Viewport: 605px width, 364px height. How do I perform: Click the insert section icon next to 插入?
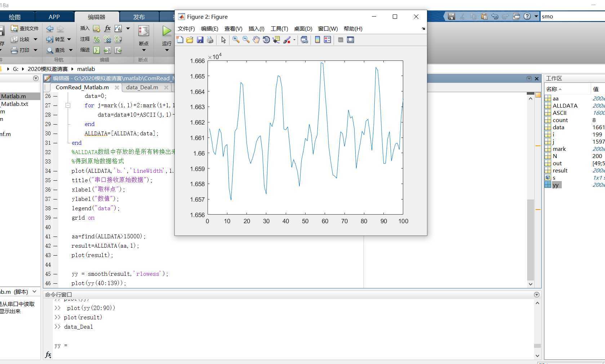click(96, 28)
